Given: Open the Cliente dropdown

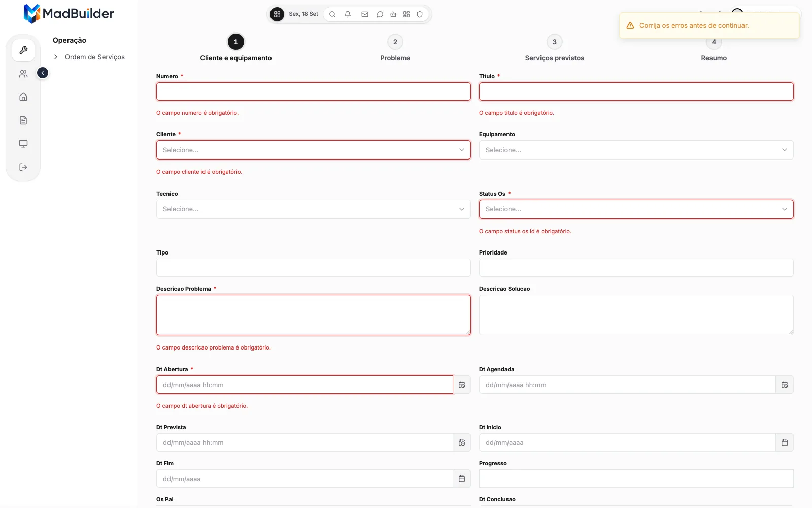Looking at the screenshot, I should pos(314,150).
